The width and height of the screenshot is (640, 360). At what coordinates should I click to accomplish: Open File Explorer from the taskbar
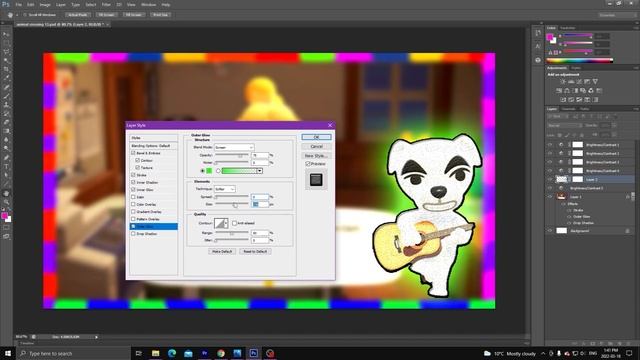[x=156, y=353]
